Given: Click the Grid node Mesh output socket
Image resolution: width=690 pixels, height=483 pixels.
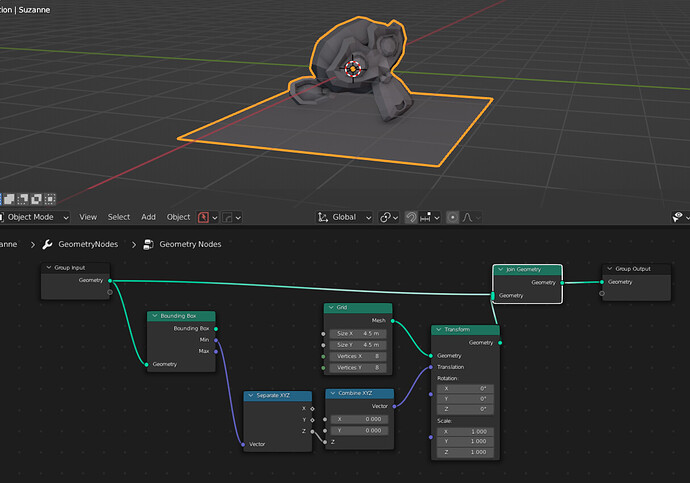Looking at the screenshot, I should [x=393, y=321].
